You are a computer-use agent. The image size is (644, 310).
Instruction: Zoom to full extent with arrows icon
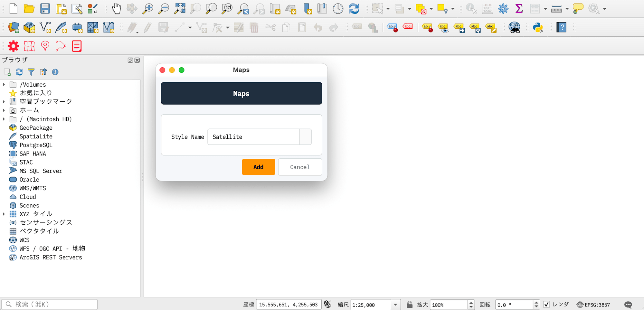[x=179, y=9]
